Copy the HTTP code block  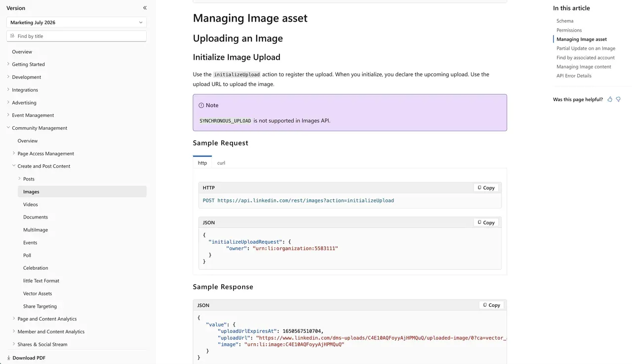coord(486,187)
